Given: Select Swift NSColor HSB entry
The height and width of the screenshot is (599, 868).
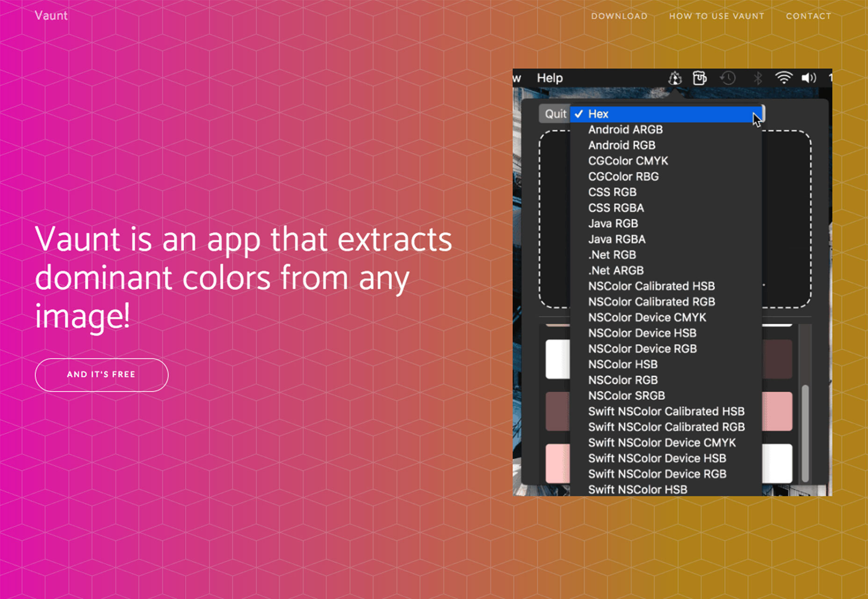Looking at the screenshot, I should pyautogui.click(x=666, y=489).
